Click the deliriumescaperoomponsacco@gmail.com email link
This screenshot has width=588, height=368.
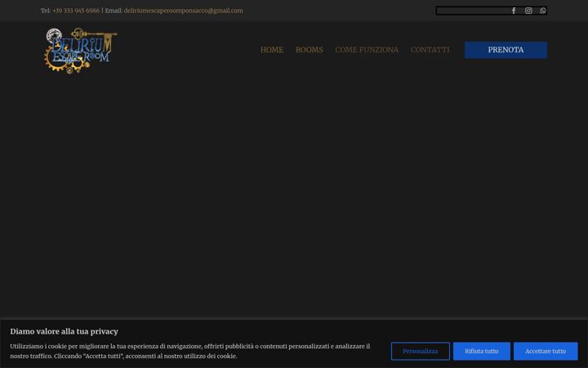[184, 11]
